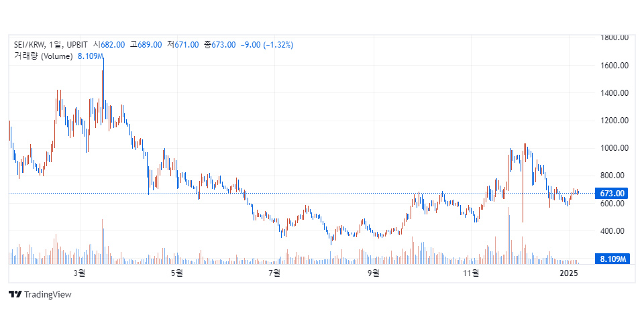Click the 1400.00 price axis label

click(614, 93)
